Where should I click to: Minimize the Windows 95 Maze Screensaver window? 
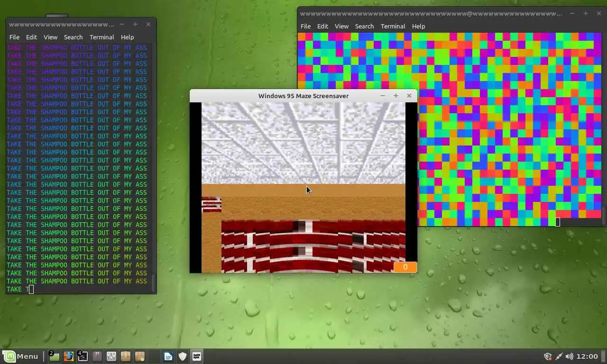point(383,96)
